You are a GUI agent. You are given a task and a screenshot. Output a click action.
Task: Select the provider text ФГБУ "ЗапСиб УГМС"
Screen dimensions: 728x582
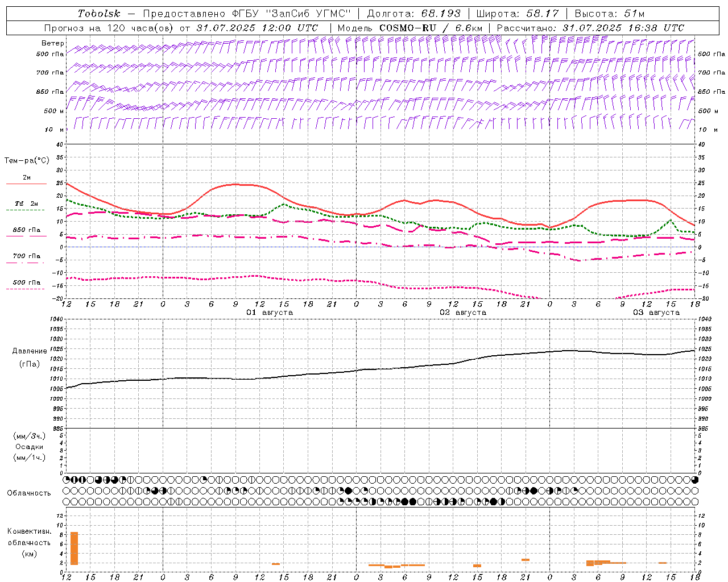click(x=292, y=14)
